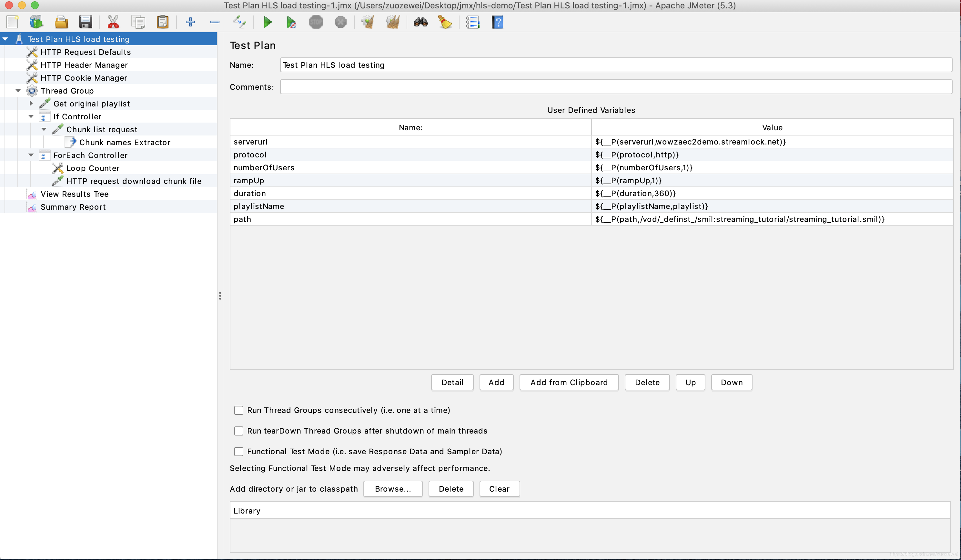Click the Function Helper list icon
The height and width of the screenshot is (560, 961).
(x=472, y=22)
